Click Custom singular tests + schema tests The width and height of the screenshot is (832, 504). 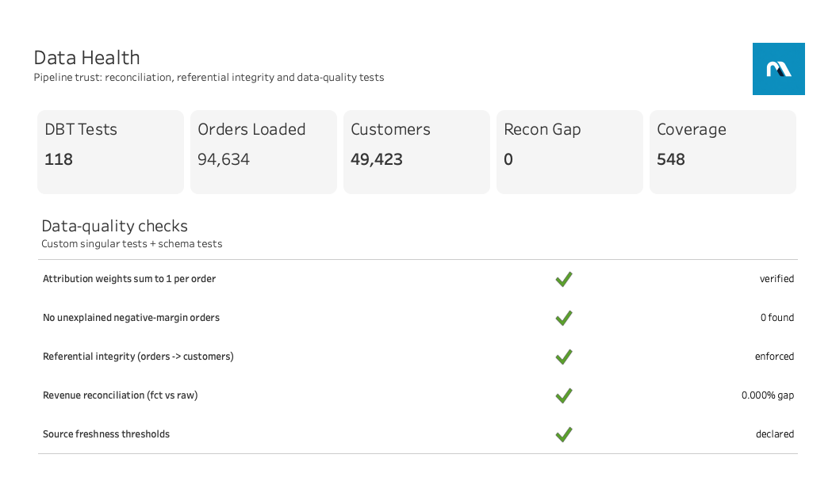[132, 244]
